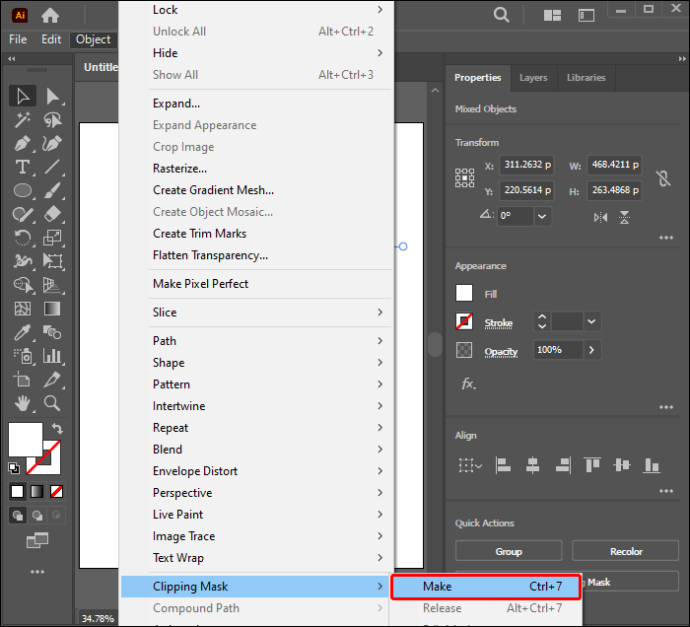Flip selection vertically
Viewport: 690px width, 627px height.
(624, 217)
